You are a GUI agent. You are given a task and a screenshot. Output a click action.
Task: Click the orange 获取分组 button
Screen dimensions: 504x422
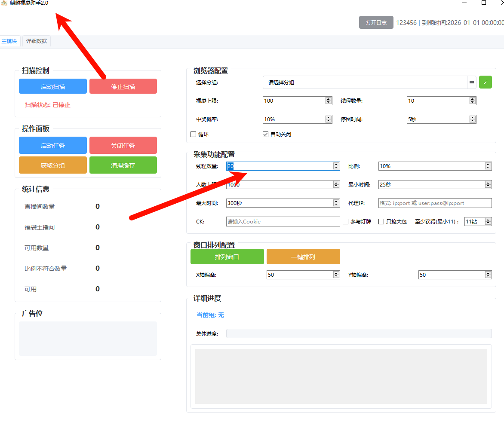coord(53,165)
